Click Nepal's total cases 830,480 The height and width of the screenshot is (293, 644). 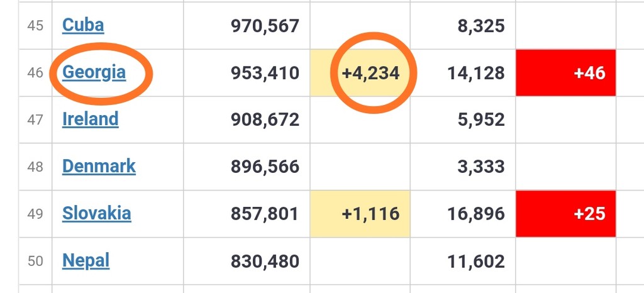coord(265,261)
